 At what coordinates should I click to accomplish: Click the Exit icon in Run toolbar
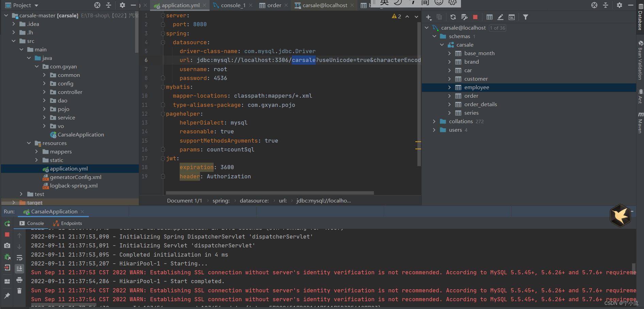(7, 268)
